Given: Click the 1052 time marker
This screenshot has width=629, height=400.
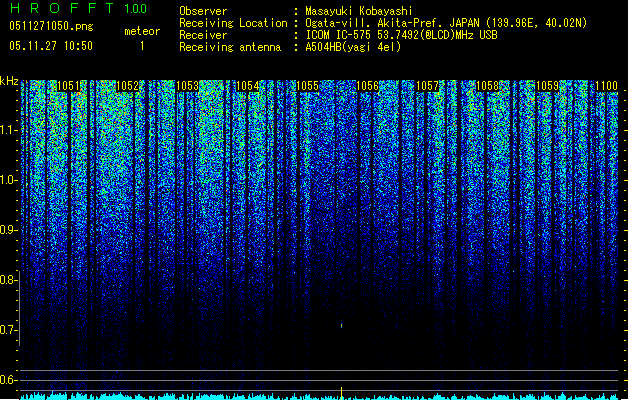Looking at the screenshot, I should pyautogui.click(x=128, y=86).
